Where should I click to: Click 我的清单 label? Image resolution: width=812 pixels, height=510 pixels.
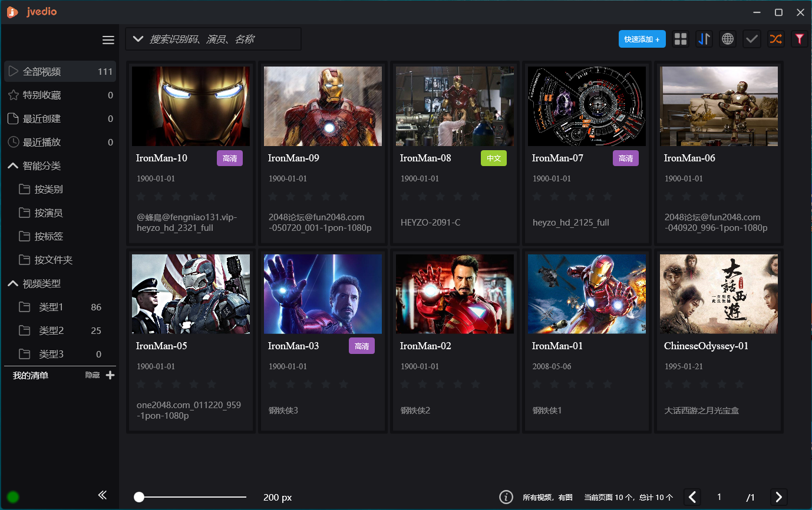(31, 375)
